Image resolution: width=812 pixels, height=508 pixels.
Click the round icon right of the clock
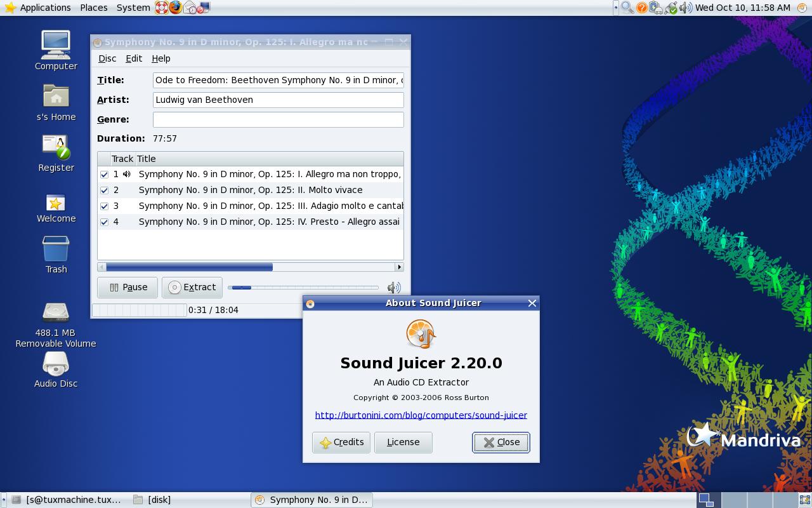[801, 8]
